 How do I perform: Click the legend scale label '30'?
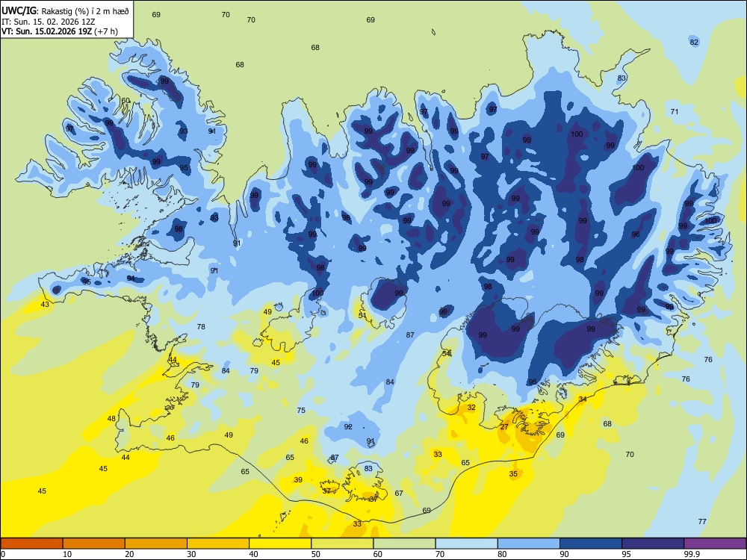[x=191, y=554]
